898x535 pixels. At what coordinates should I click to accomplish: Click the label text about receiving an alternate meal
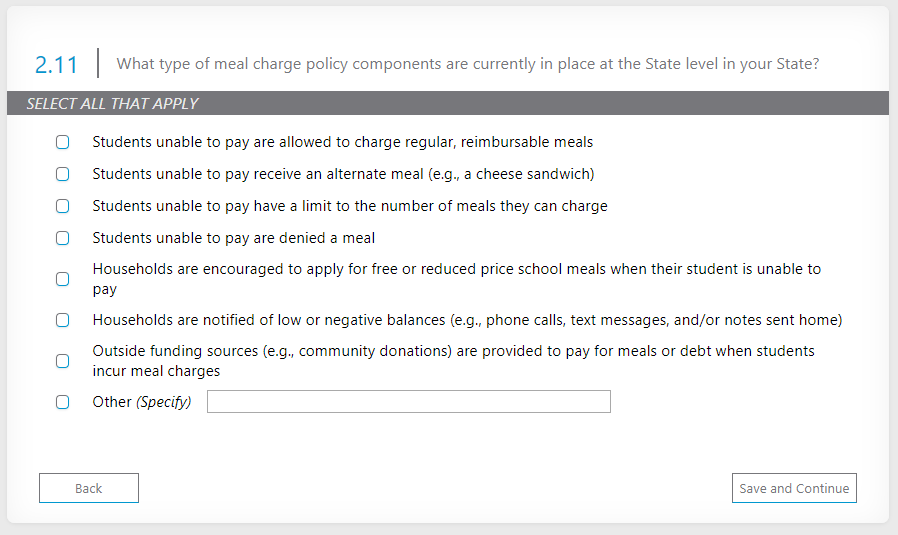point(343,174)
